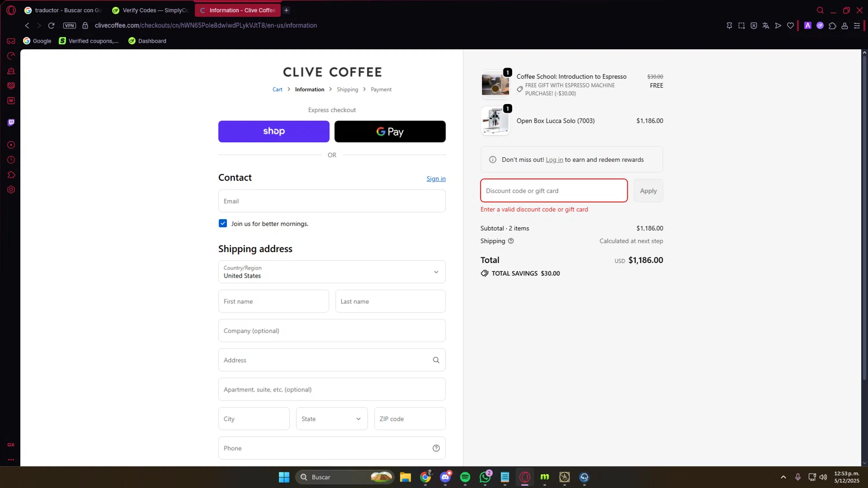
Task: Pay with Google Pay express button
Action: [390, 131]
